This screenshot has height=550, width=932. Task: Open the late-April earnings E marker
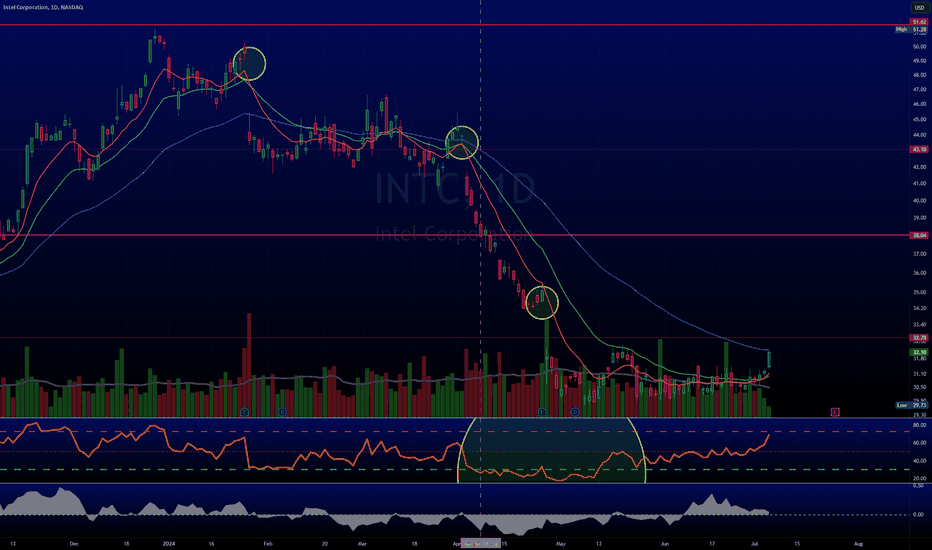point(542,411)
